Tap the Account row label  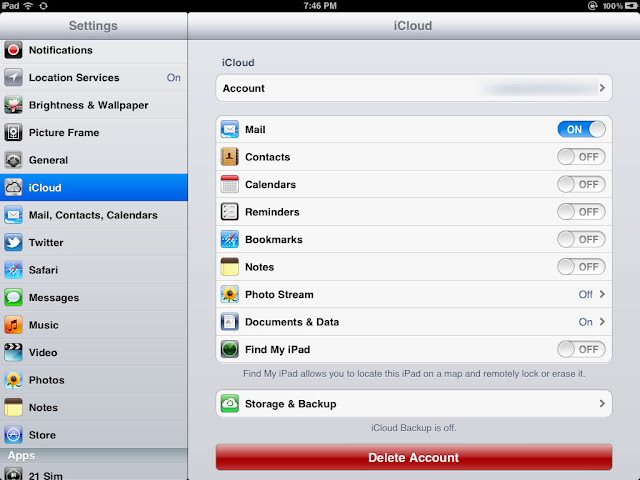tap(244, 88)
